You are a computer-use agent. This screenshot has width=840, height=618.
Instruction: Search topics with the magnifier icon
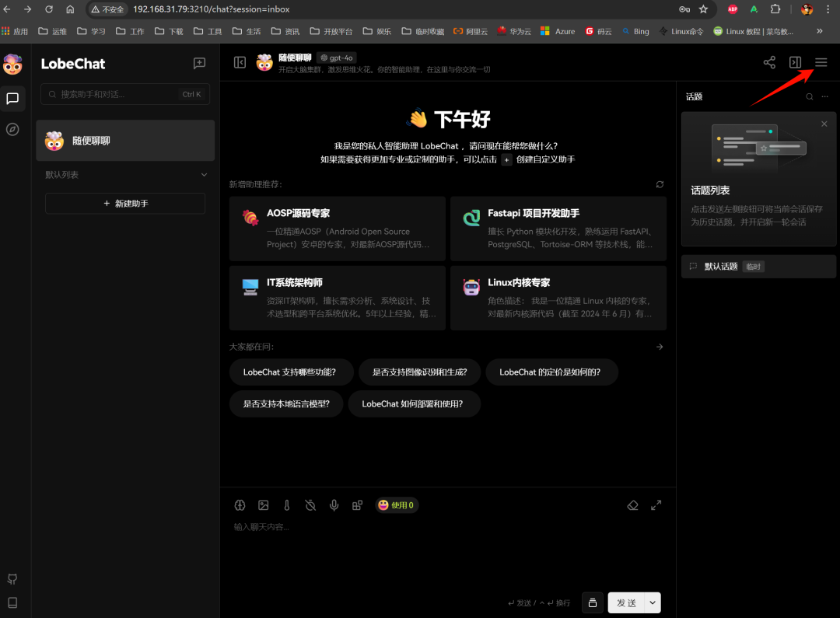pos(810,96)
